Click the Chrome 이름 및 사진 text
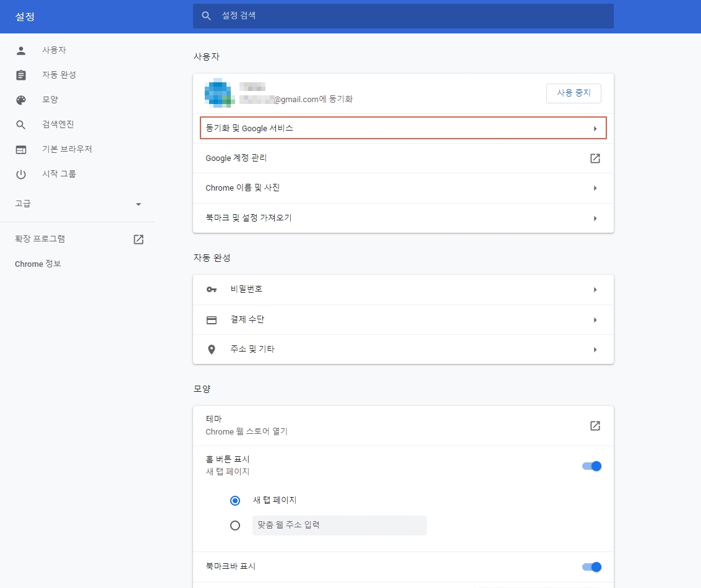 [x=243, y=188]
